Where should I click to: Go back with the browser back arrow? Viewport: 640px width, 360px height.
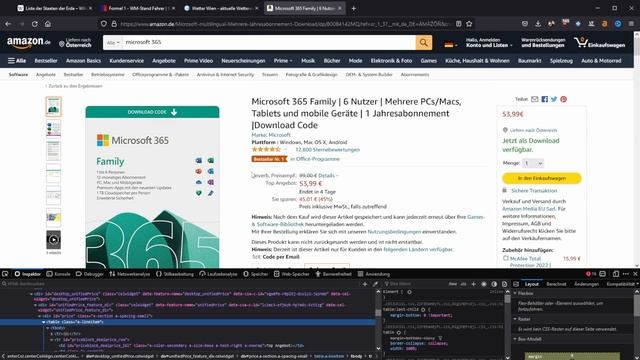click(8, 24)
